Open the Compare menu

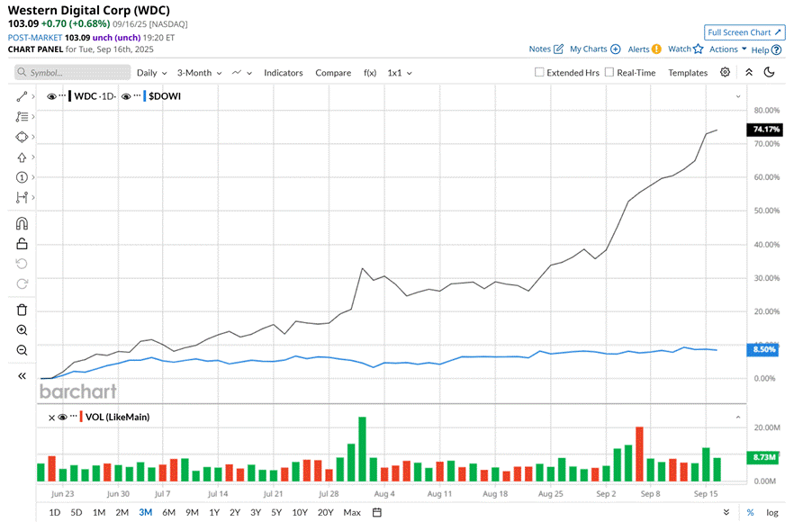[x=333, y=73]
